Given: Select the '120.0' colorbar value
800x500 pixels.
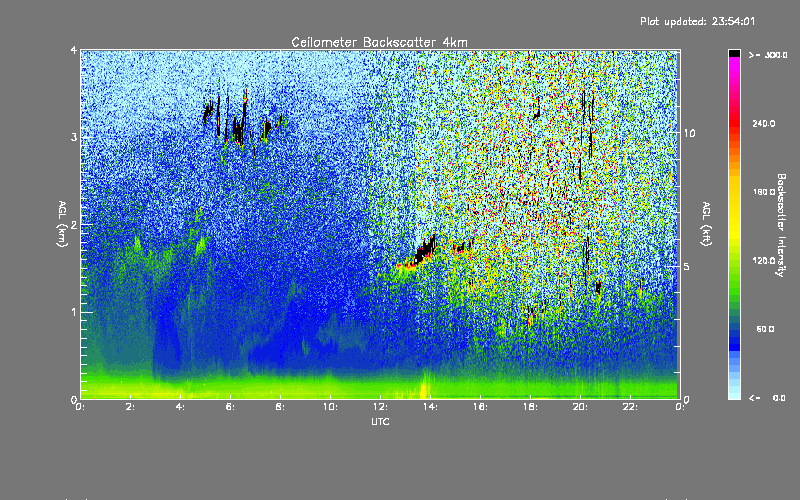Looking at the screenshot, I should (x=764, y=261).
